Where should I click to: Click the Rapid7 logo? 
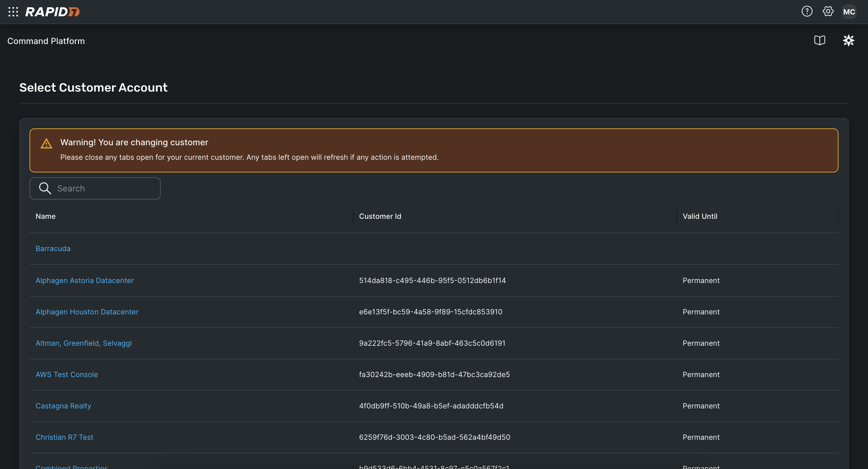click(x=52, y=11)
